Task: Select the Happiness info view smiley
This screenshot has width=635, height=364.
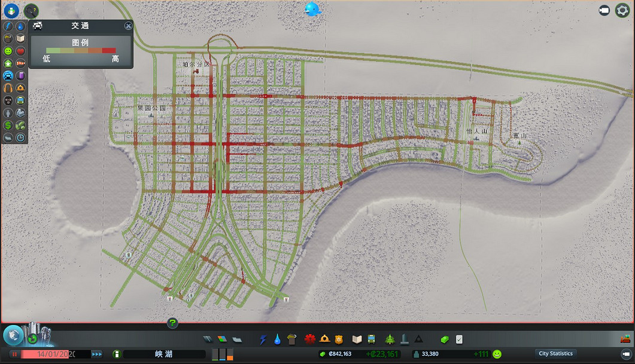Action: (x=8, y=51)
